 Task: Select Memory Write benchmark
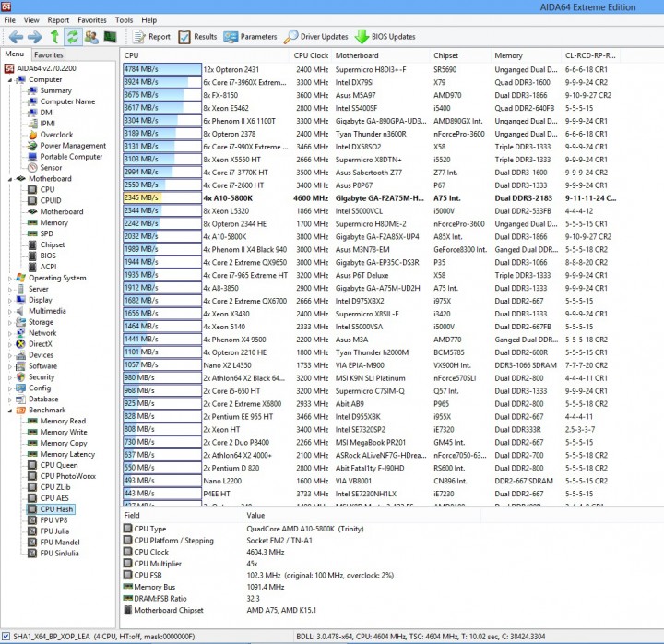coord(57,432)
